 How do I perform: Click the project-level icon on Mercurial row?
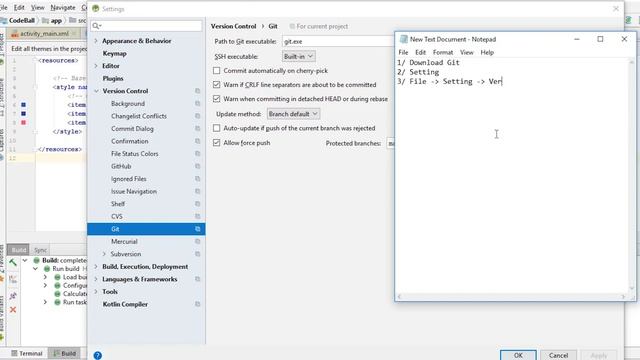click(x=198, y=242)
